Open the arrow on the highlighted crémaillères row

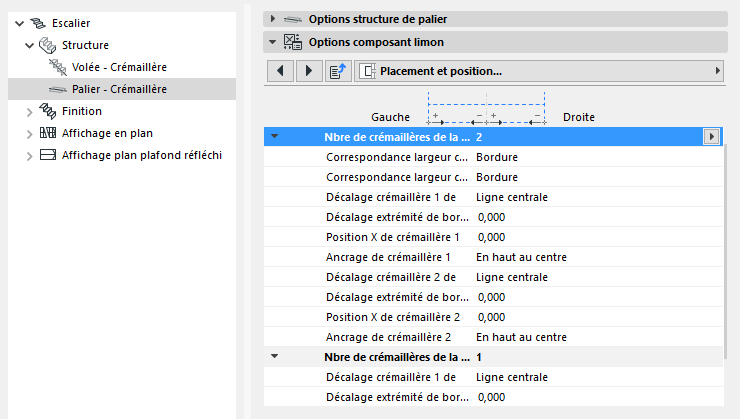click(712, 137)
